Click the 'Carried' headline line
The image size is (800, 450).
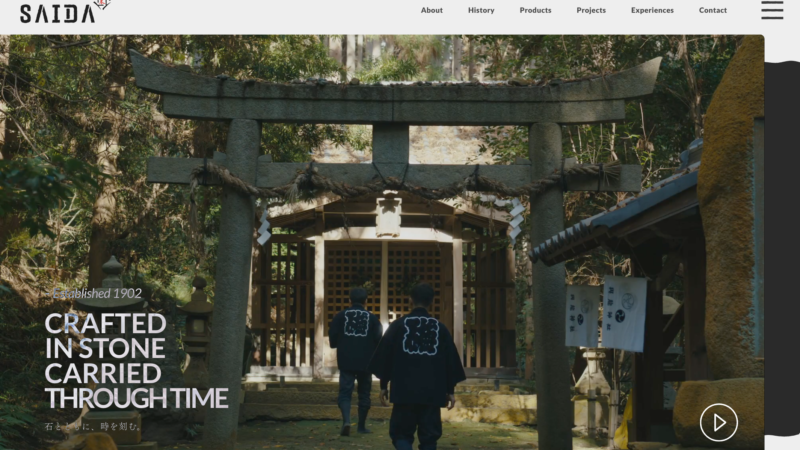103,373
